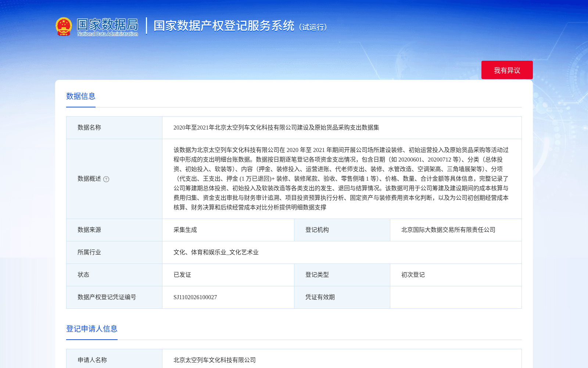Click the 我有异议 button

507,70
